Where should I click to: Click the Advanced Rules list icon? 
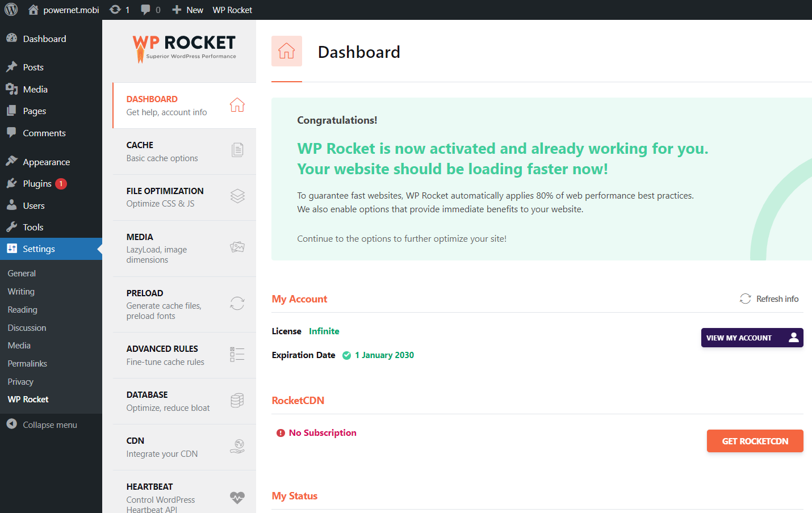237,354
